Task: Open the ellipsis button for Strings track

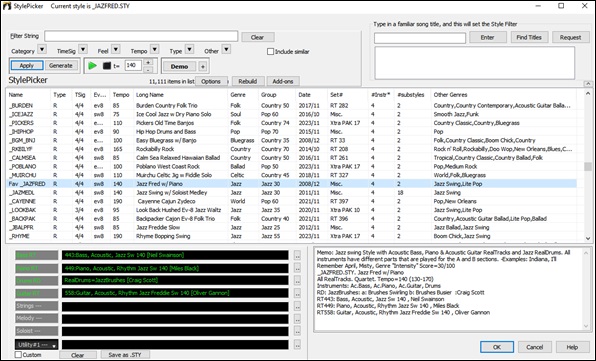Action: (x=297, y=306)
